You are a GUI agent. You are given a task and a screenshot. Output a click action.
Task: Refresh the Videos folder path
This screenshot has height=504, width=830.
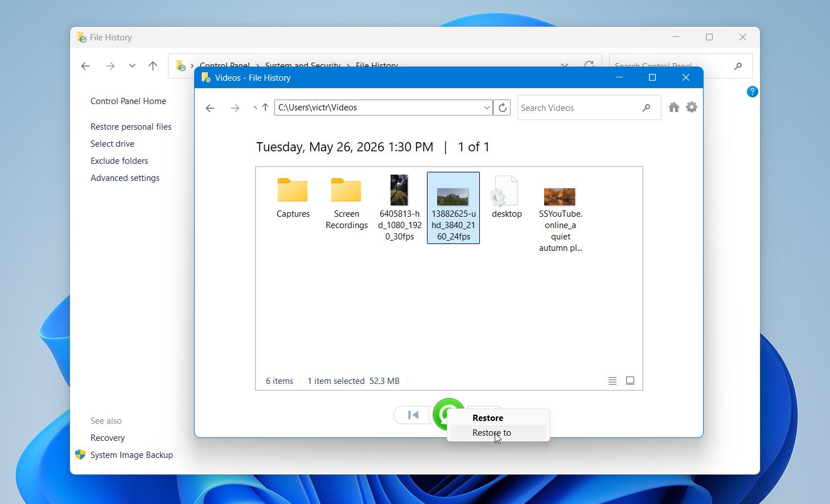click(502, 108)
